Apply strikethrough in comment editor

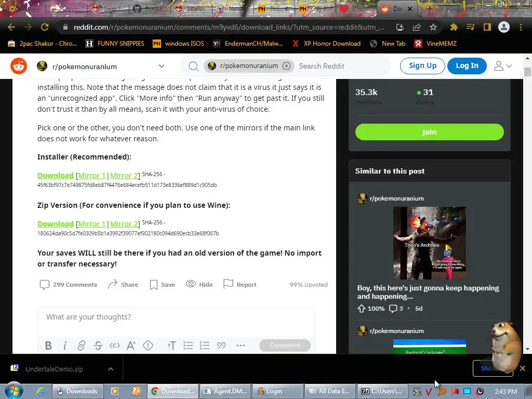coord(98,345)
